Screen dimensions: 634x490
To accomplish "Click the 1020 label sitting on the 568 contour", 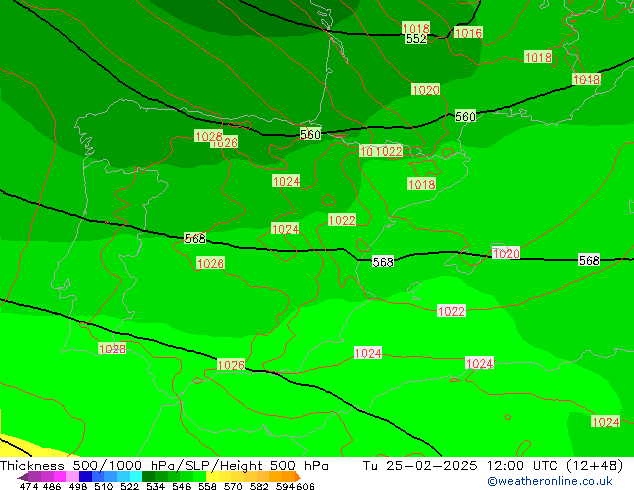I will point(506,253).
